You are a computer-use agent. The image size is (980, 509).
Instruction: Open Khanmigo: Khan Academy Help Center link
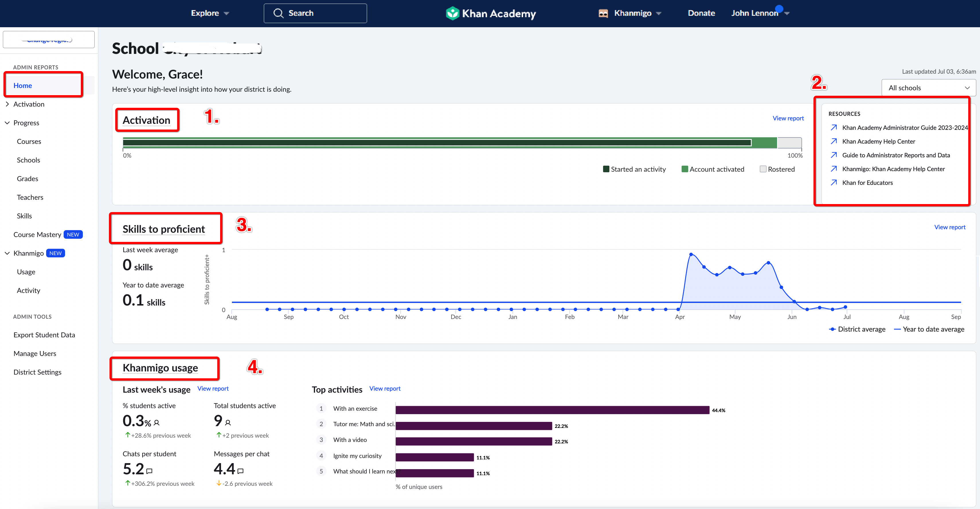(893, 169)
